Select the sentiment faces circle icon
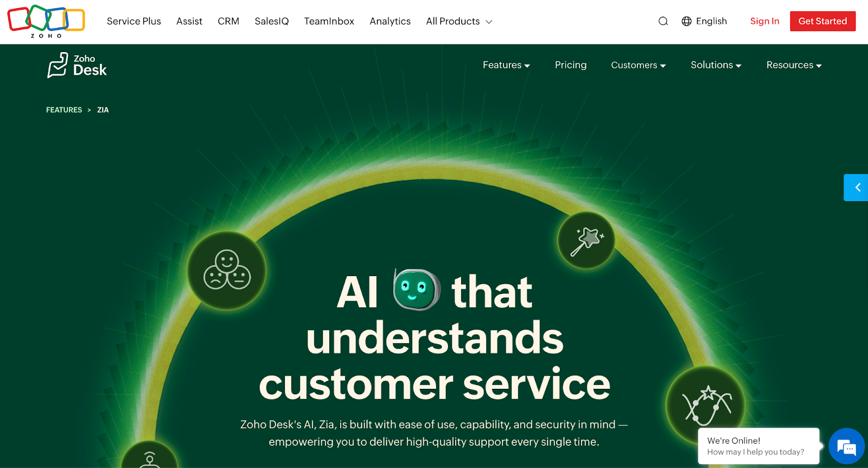 click(x=227, y=270)
